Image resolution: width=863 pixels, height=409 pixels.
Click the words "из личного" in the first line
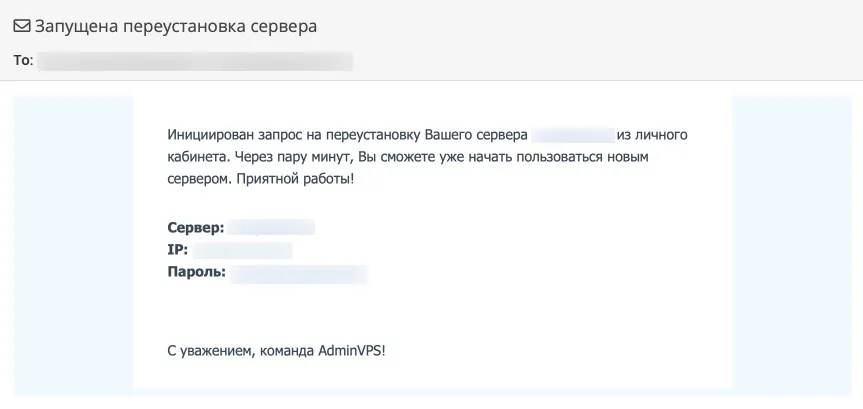click(x=653, y=134)
